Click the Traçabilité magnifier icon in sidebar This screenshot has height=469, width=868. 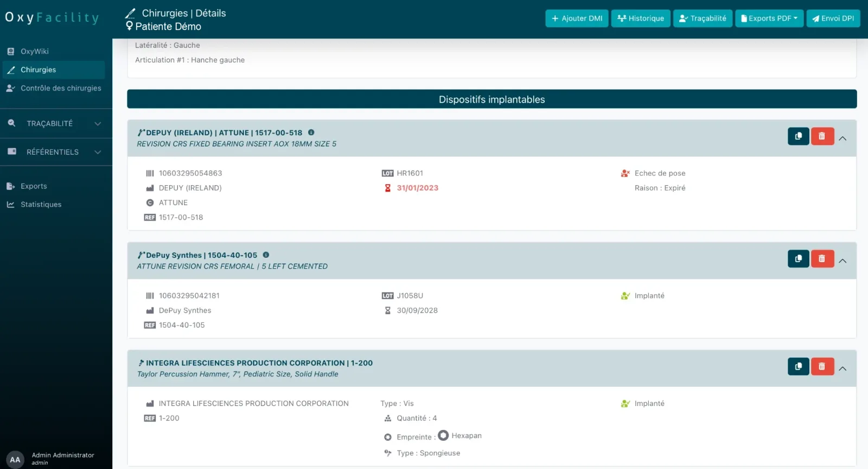[x=11, y=123]
